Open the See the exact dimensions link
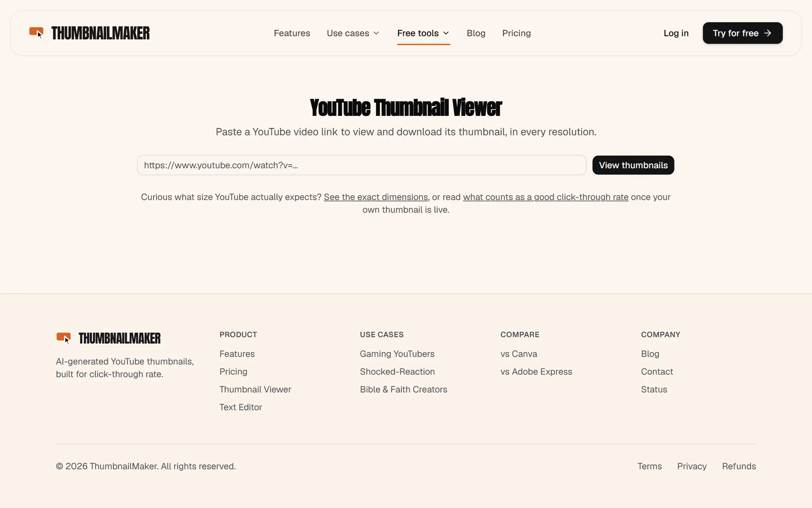 click(x=376, y=197)
